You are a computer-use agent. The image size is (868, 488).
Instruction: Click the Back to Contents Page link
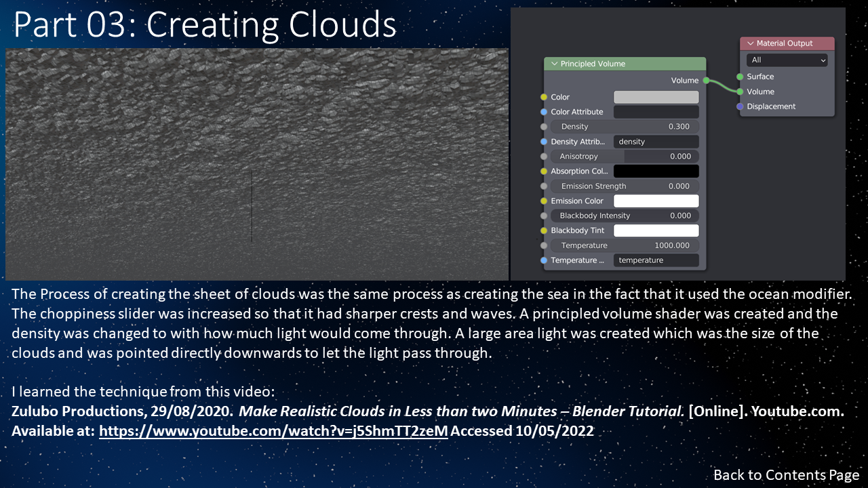pos(786,475)
